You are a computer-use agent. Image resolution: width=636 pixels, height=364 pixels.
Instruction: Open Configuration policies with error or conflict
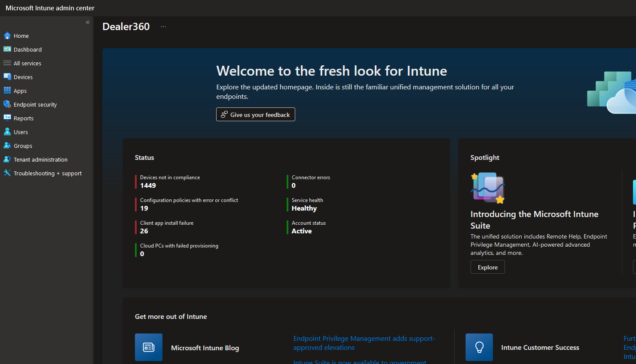pyautogui.click(x=189, y=200)
